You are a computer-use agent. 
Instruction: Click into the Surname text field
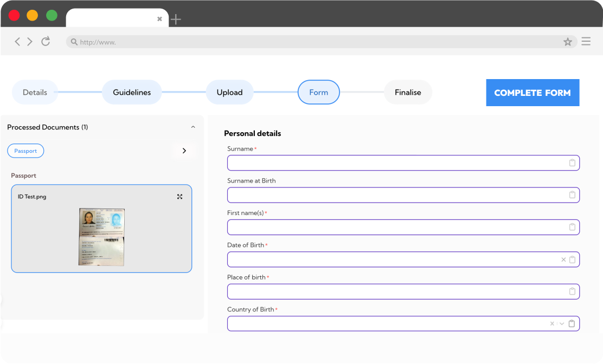point(396,163)
